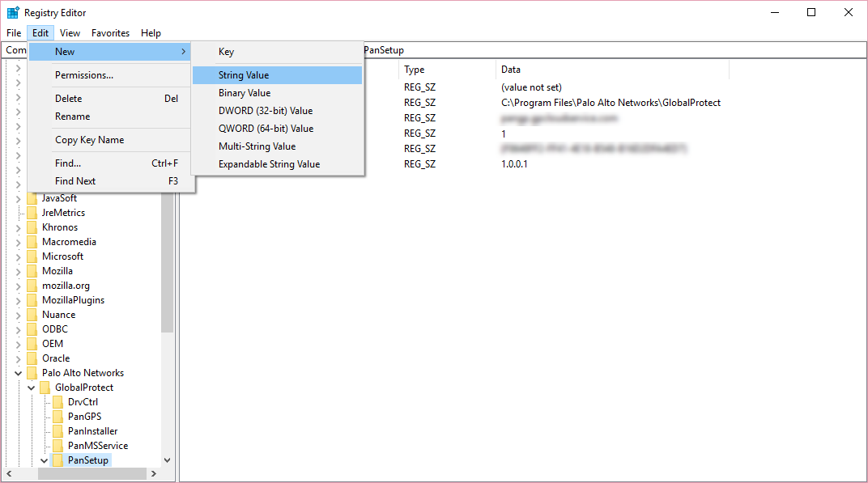This screenshot has height=483, width=868.
Task: Click the (value not set) data cell
Action: point(531,87)
